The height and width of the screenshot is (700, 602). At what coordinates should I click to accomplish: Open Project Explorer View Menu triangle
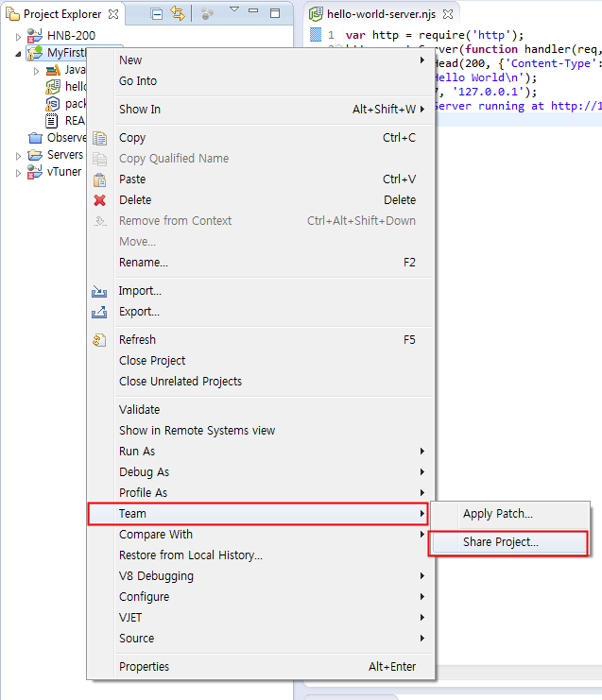coord(234,9)
